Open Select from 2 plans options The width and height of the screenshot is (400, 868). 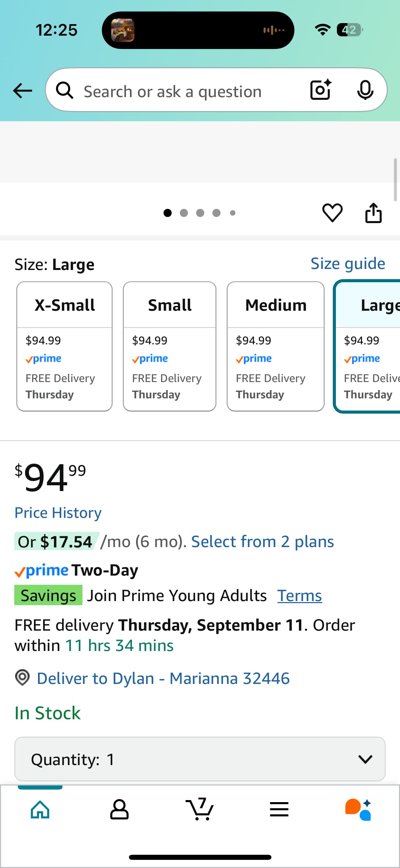pos(262,542)
